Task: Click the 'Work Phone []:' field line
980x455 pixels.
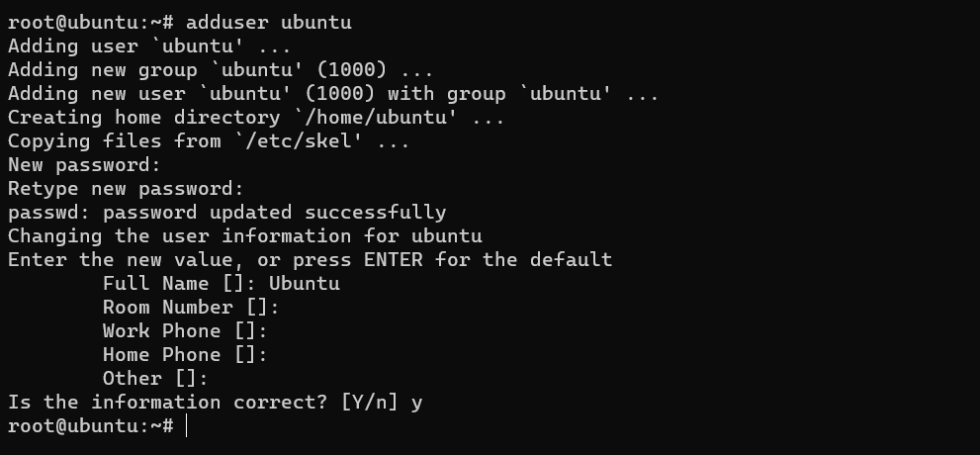Action: coord(185,331)
